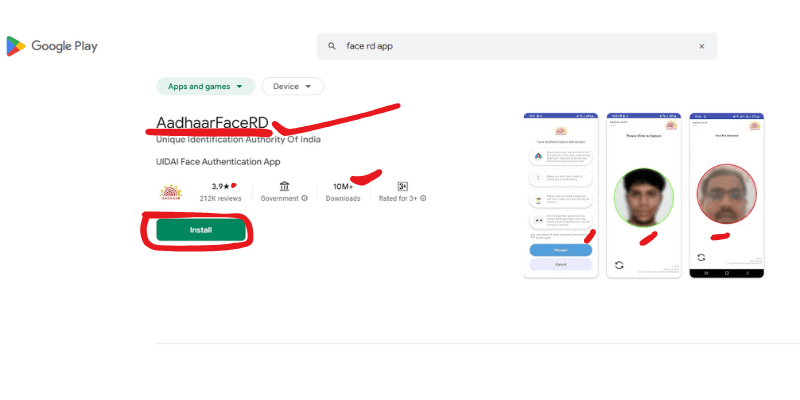Screen dimensions: 800x400
Task: Click the green Install button
Action: pos(201,230)
